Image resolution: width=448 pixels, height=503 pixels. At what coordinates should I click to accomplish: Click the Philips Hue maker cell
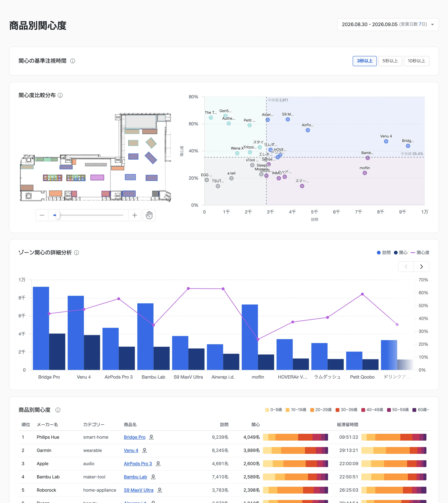coord(48,437)
